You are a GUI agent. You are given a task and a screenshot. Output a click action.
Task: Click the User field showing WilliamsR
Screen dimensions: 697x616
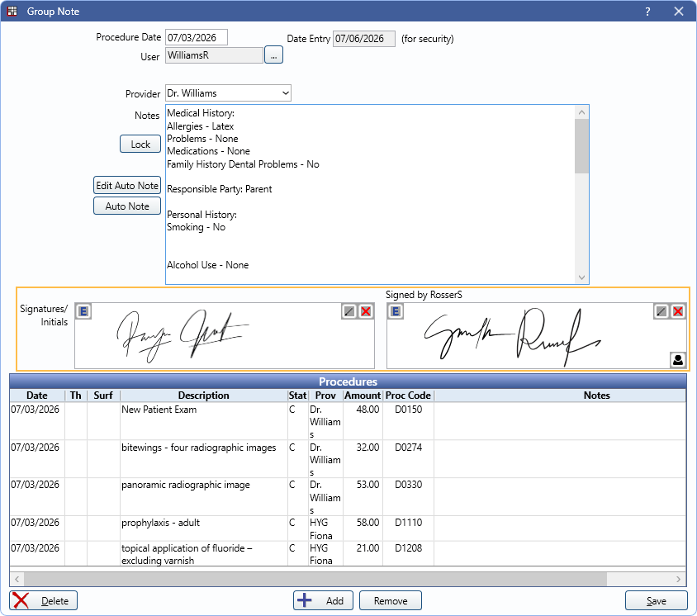tap(214, 55)
